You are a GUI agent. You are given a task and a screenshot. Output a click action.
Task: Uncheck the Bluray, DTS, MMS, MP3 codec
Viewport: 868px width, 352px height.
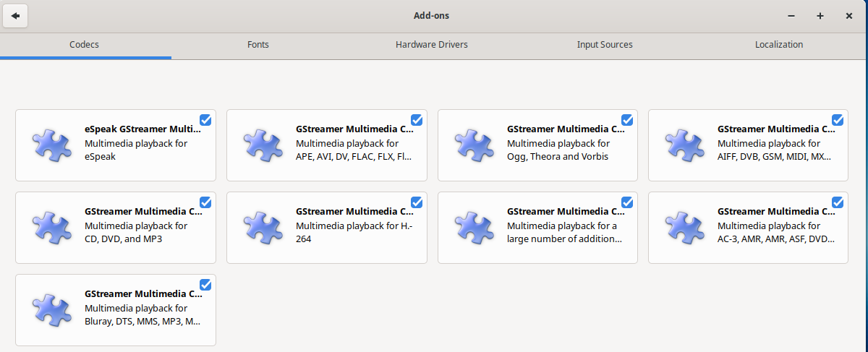click(x=205, y=285)
